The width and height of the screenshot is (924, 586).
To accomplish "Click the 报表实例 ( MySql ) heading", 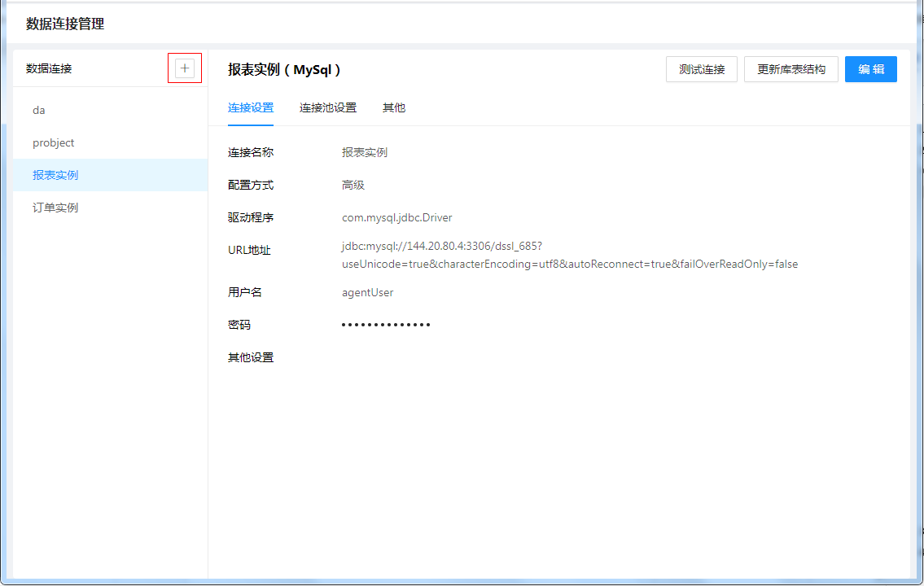I will point(284,70).
